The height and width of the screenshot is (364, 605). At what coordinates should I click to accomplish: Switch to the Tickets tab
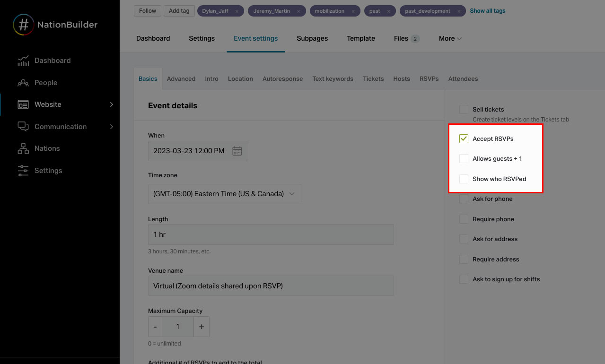tap(373, 78)
